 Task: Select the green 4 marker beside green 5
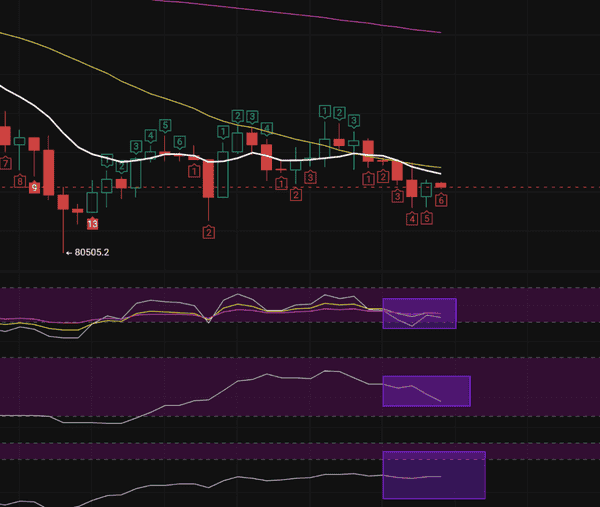point(150,135)
